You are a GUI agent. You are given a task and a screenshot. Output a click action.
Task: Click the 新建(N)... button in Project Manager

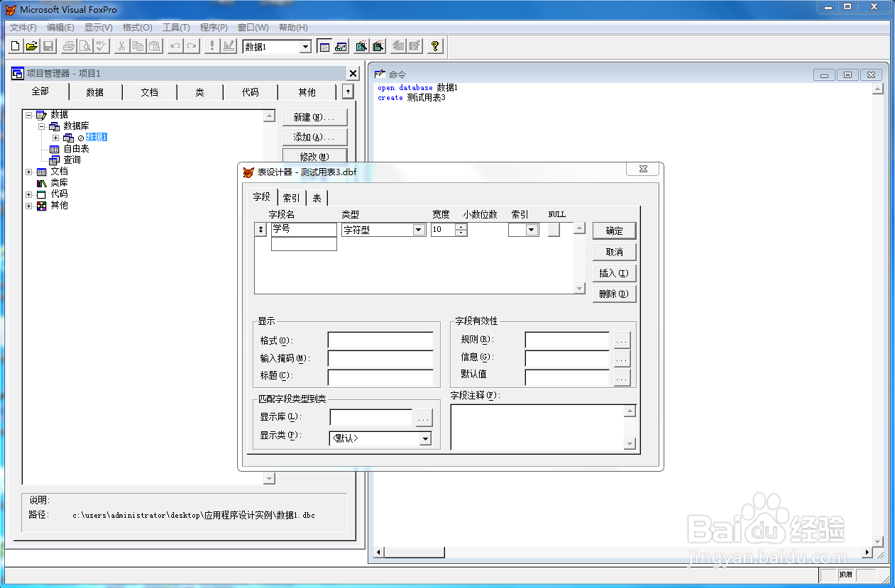[x=314, y=117]
